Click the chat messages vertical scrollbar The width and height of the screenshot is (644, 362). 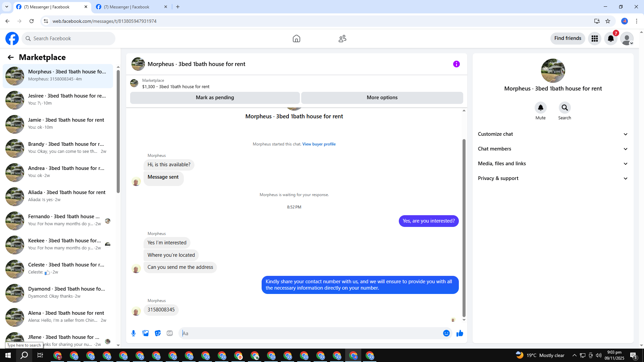(x=464, y=228)
